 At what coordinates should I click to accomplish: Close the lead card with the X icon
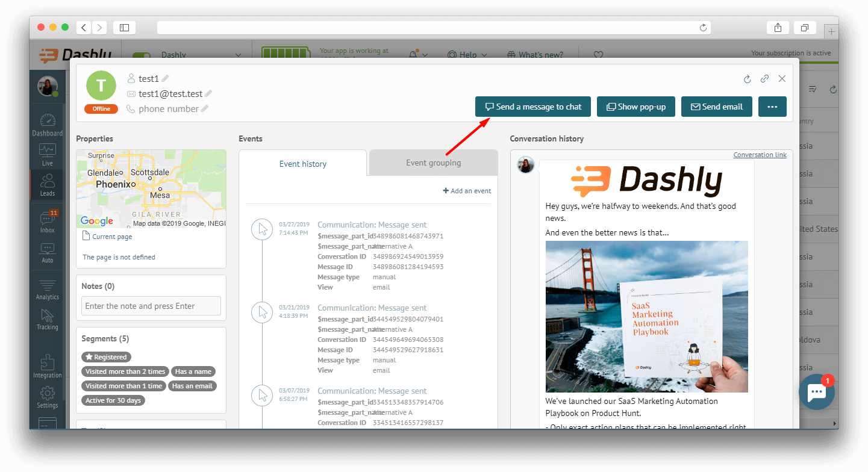782,79
